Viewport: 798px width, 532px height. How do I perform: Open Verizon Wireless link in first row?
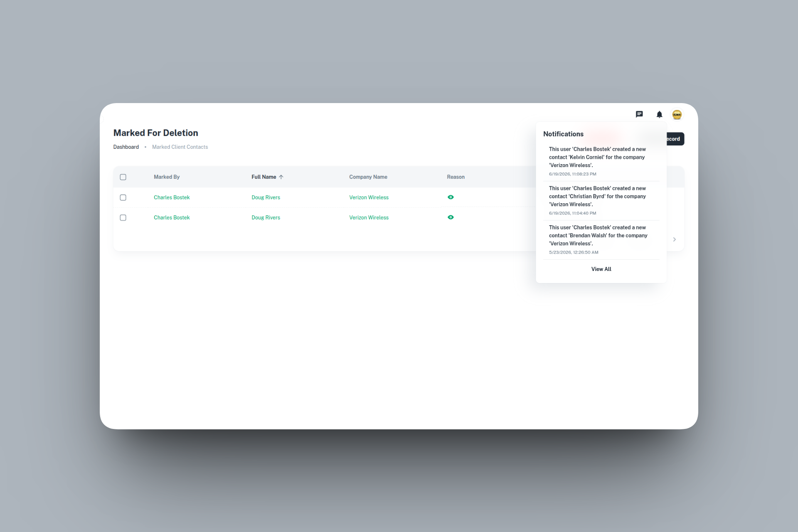pos(369,197)
